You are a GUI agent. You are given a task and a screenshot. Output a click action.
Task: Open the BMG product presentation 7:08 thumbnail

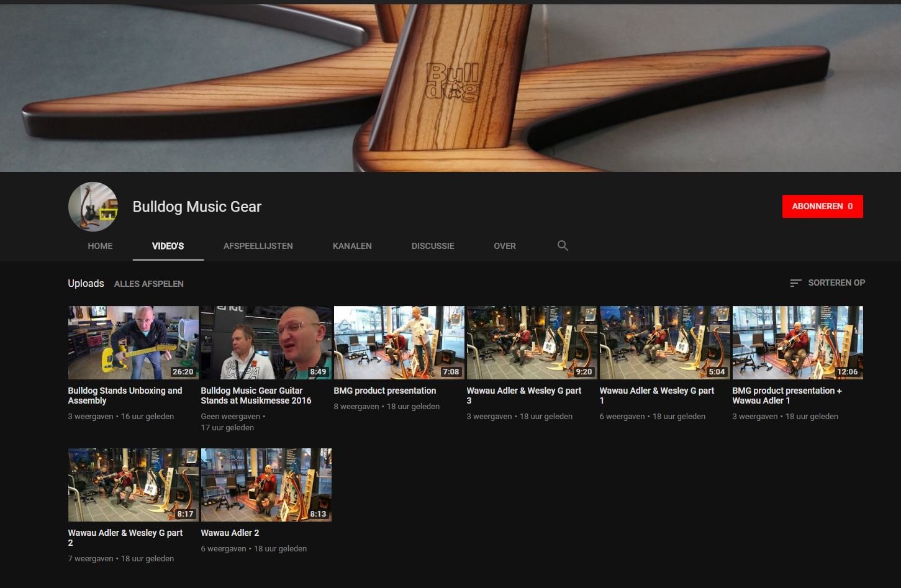399,343
